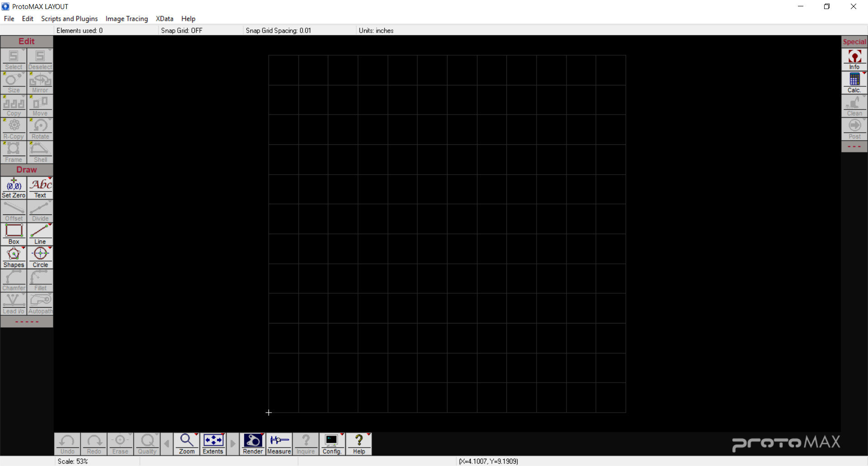
Task: Click the right arrow in bottom toolbar
Action: 233,444
